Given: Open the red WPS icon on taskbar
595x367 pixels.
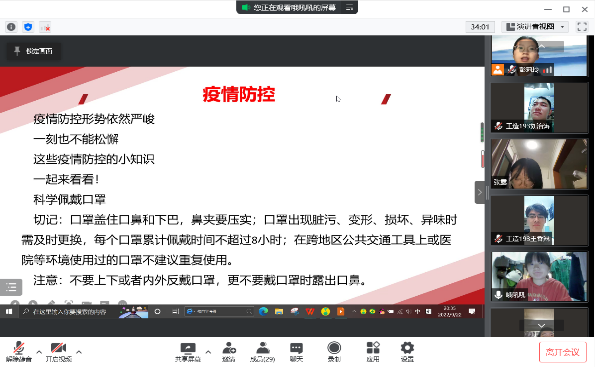Looking at the screenshot, I should click(310, 312).
